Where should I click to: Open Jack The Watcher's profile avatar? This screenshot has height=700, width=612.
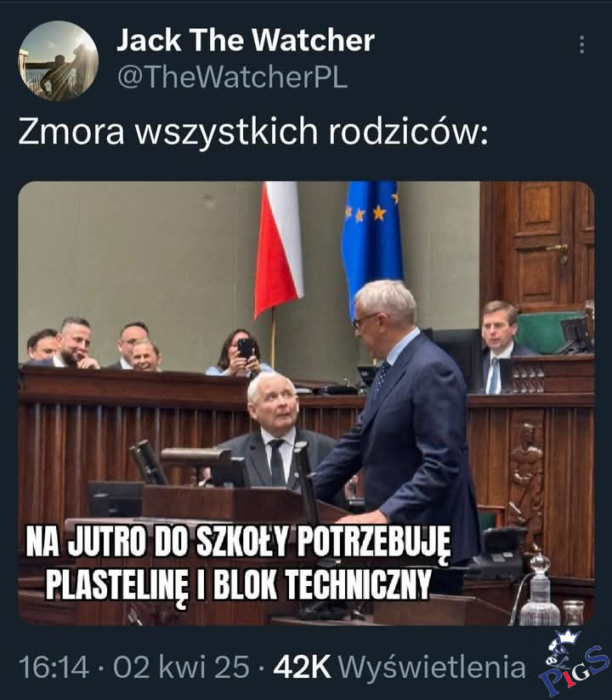59,61
